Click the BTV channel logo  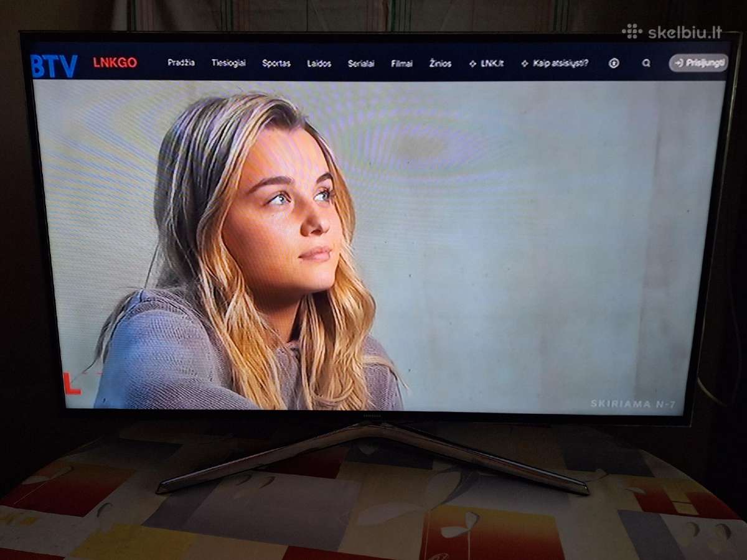54,66
